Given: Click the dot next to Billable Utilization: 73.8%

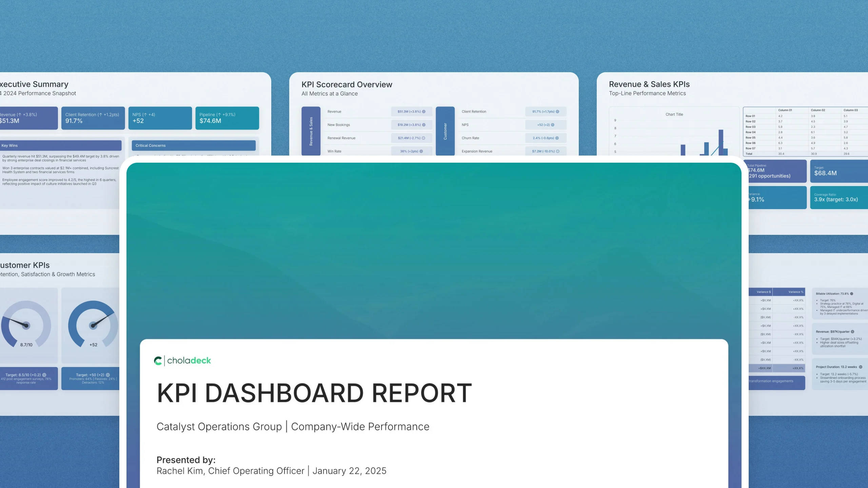Looking at the screenshot, I should tap(851, 294).
